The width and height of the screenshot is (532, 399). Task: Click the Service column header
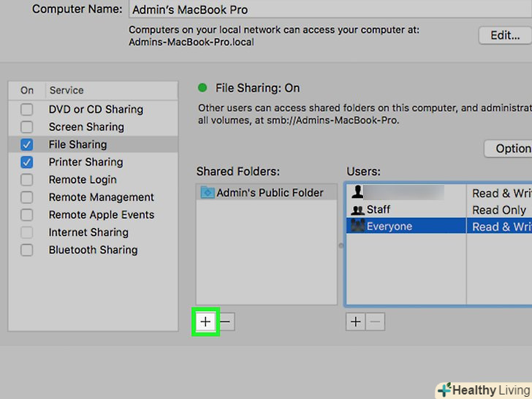click(x=111, y=91)
